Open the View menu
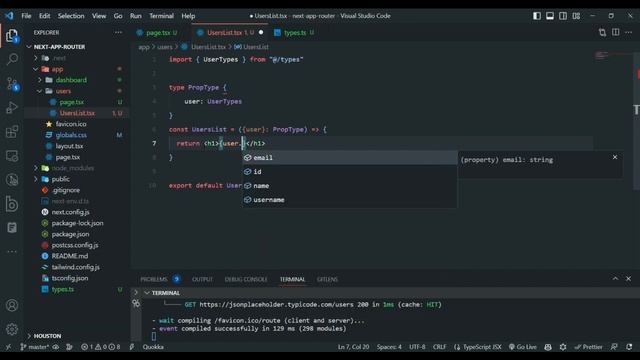The width and height of the screenshot is (640, 360). point(99,16)
